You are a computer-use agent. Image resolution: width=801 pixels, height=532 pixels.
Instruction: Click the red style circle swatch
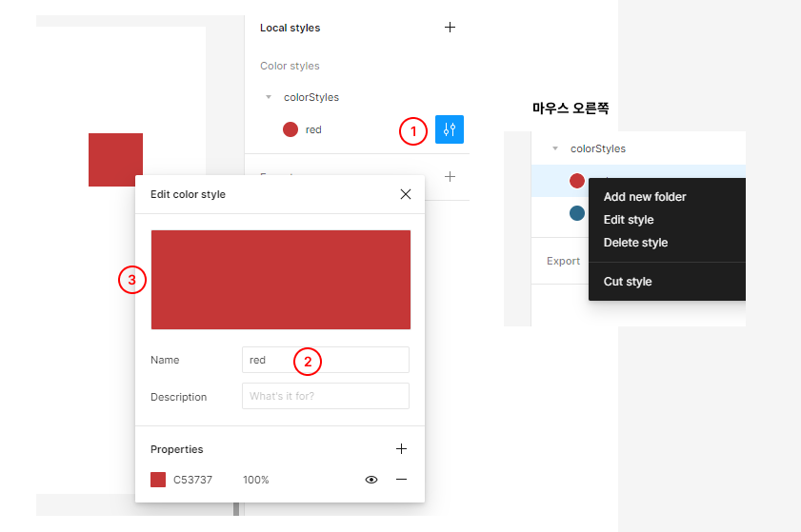(x=290, y=129)
